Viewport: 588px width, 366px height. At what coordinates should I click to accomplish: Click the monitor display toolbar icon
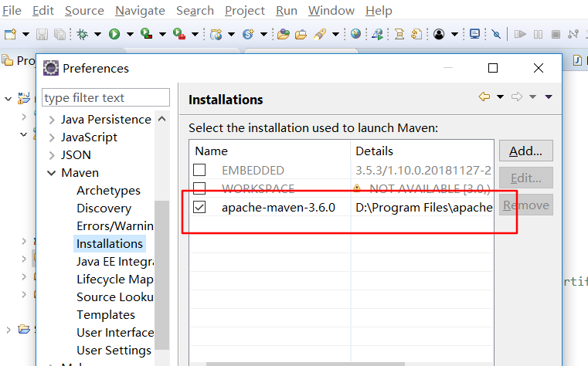point(474,34)
